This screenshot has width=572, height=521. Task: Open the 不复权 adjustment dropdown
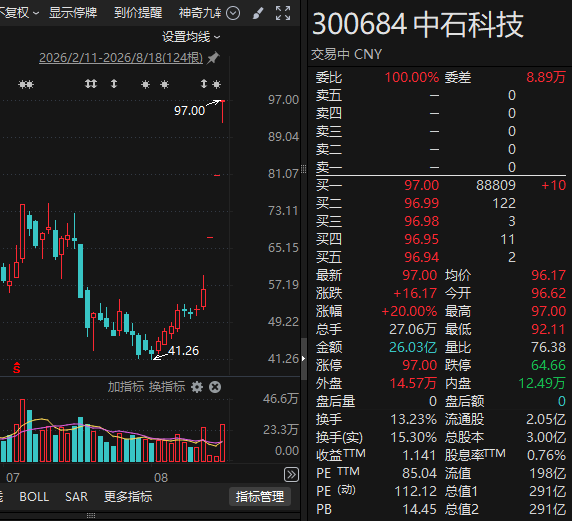pos(19,13)
